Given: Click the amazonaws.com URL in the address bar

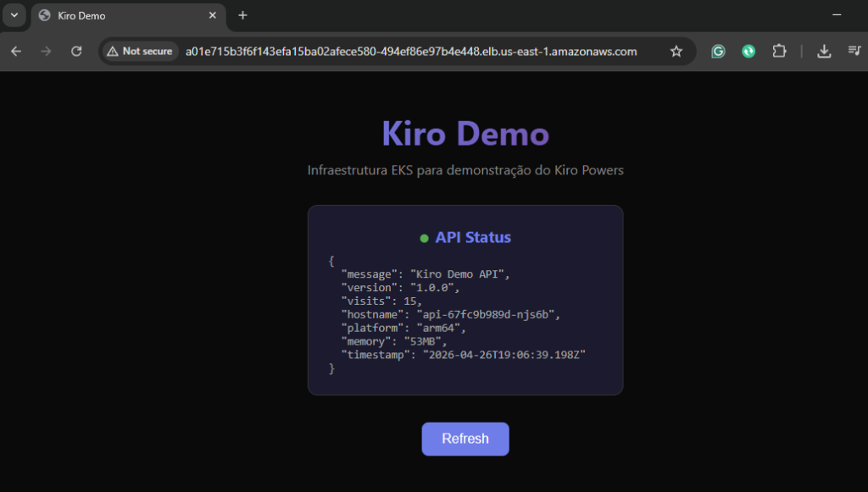Looking at the screenshot, I should pos(411,52).
